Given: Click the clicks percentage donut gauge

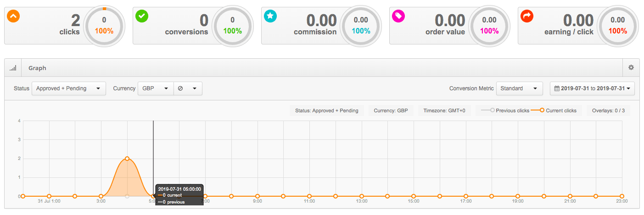Looking at the screenshot, I should pos(104,26).
